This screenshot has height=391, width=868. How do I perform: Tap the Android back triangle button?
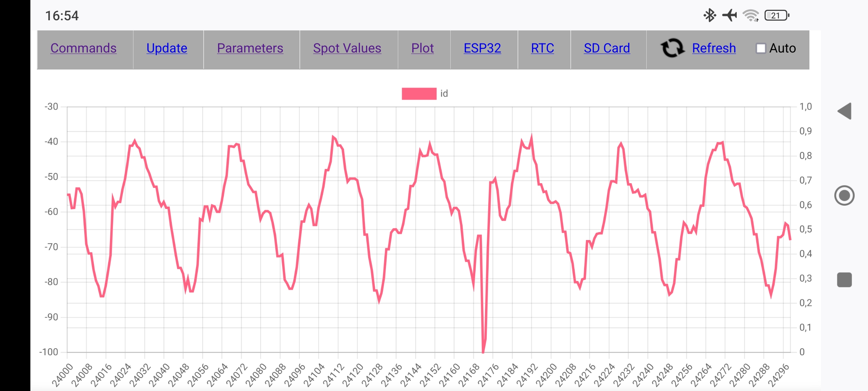[845, 111]
